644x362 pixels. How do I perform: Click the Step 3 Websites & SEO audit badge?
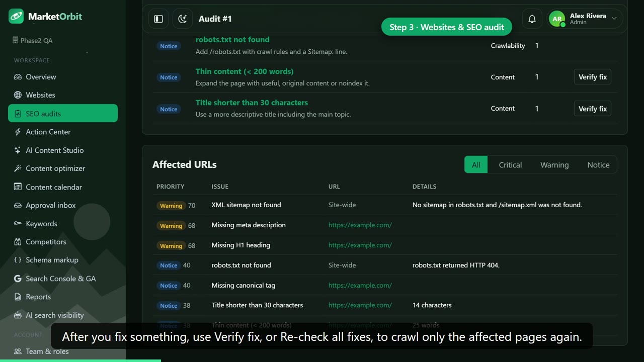pos(447,27)
